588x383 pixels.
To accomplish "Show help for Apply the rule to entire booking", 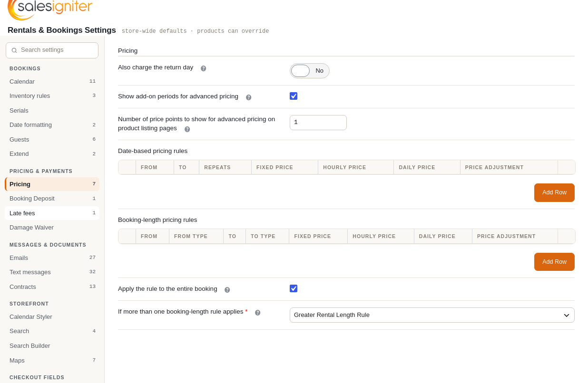I will 227,290.
